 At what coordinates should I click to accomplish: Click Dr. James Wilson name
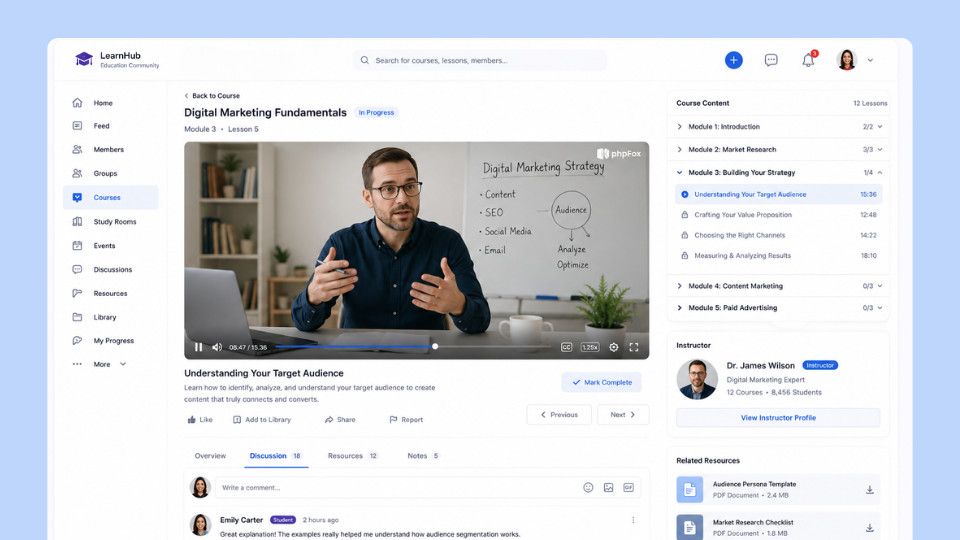[x=760, y=366]
